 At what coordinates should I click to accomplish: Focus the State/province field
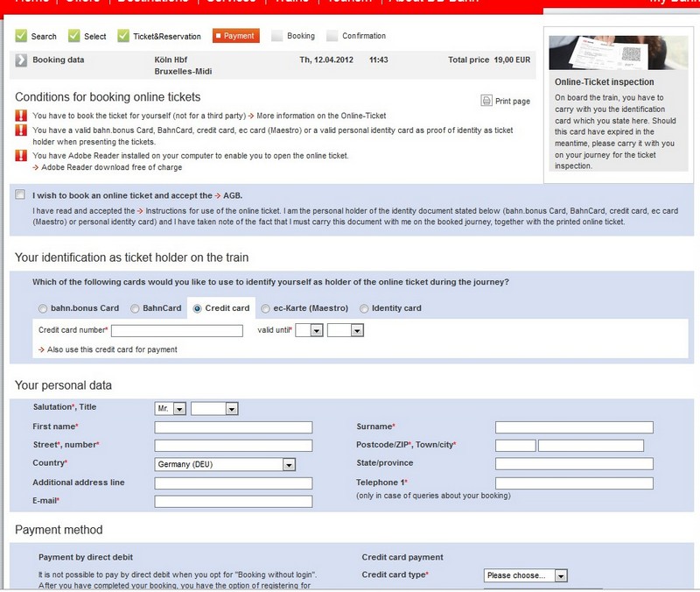[x=574, y=464]
